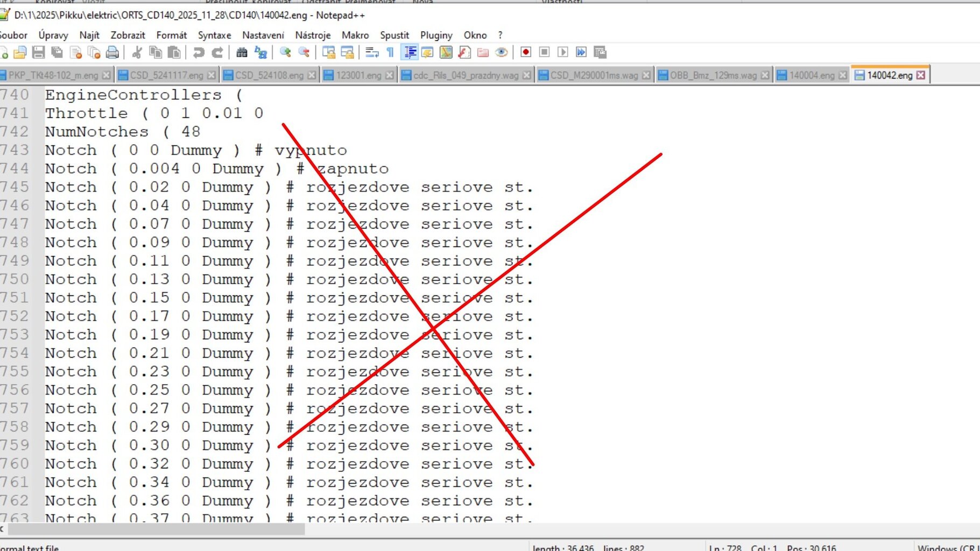The image size is (980, 551).
Task: Click the Find and Replace icon
Action: click(x=261, y=52)
